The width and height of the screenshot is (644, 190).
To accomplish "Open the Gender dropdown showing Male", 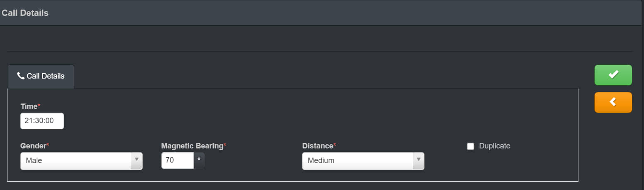I will (81, 160).
